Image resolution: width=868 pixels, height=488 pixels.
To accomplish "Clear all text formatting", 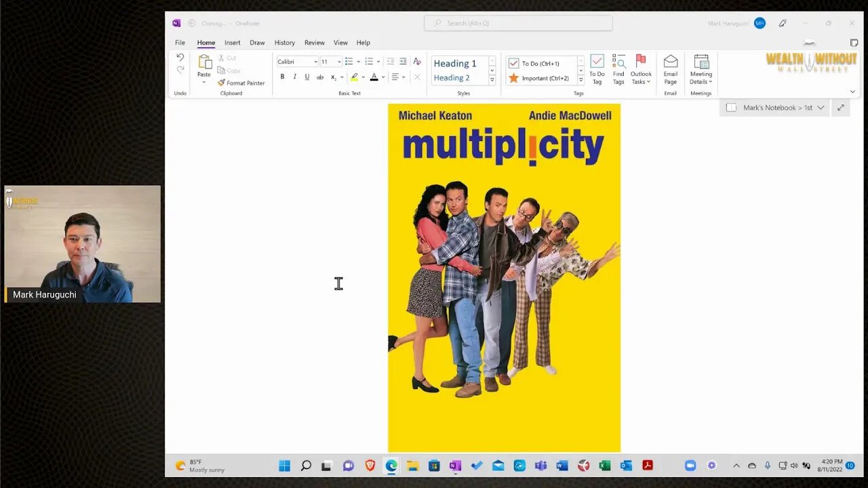I will coord(417,62).
